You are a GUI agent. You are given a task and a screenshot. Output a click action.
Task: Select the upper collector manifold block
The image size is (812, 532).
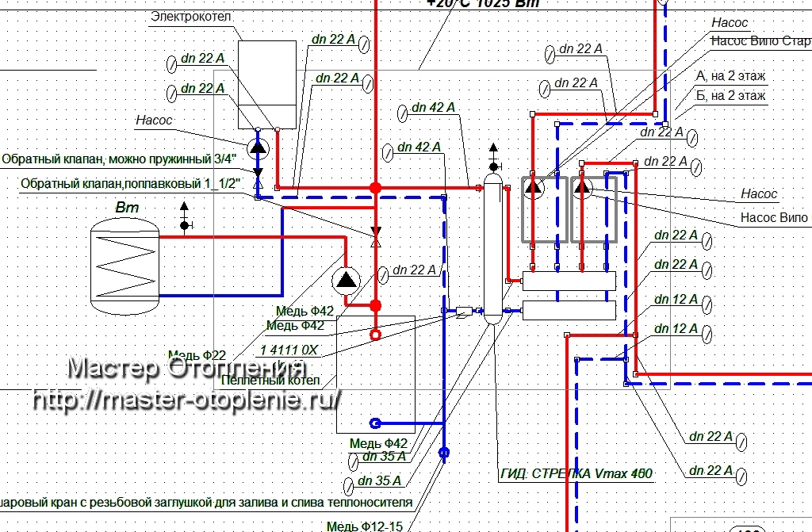pyautogui.click(x=569, y=281)
